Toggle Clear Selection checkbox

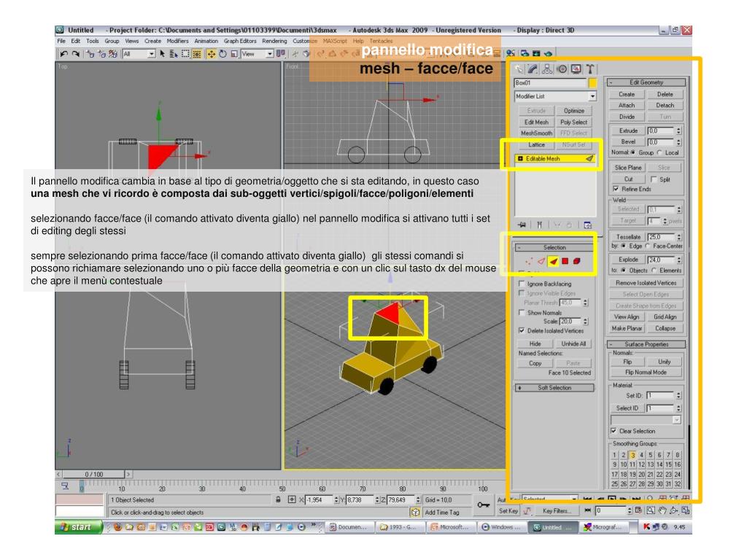(x=614, y=430)
